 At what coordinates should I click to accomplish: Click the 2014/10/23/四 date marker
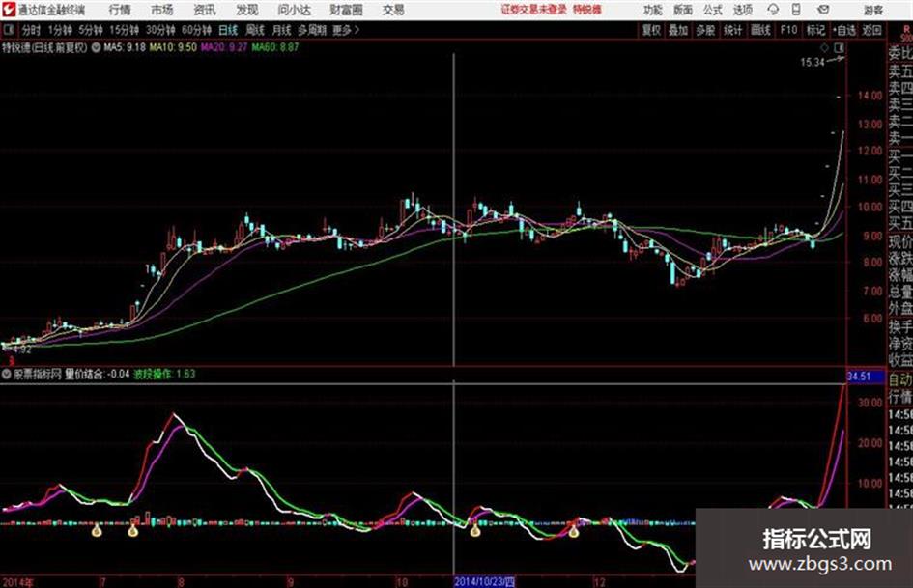(484, 581)
